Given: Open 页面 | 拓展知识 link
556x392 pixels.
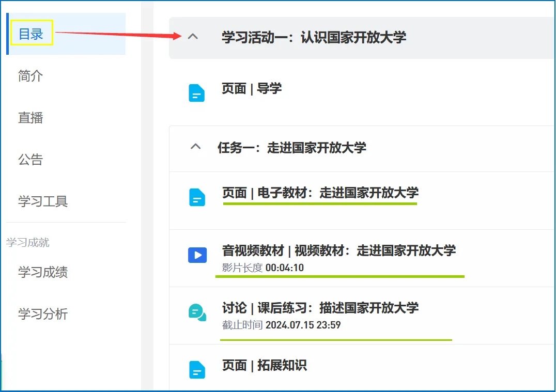Looking at the screenshot, I should pos(265,365).
